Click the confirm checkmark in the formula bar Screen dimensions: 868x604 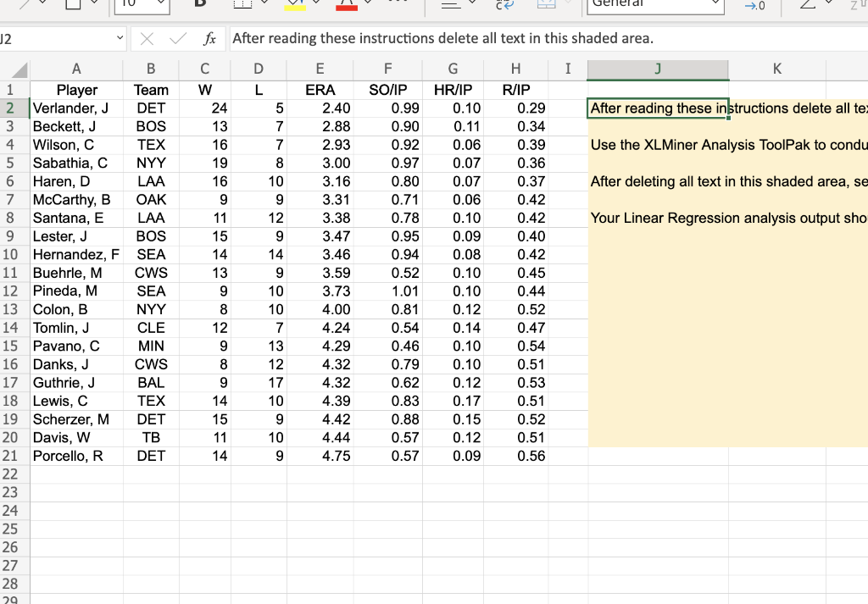pyautogui.click(x=178, y=39)
